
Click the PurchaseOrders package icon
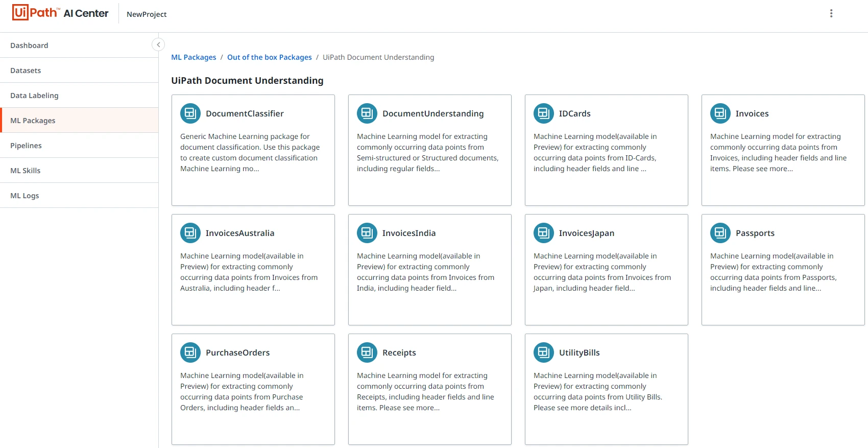190,352
